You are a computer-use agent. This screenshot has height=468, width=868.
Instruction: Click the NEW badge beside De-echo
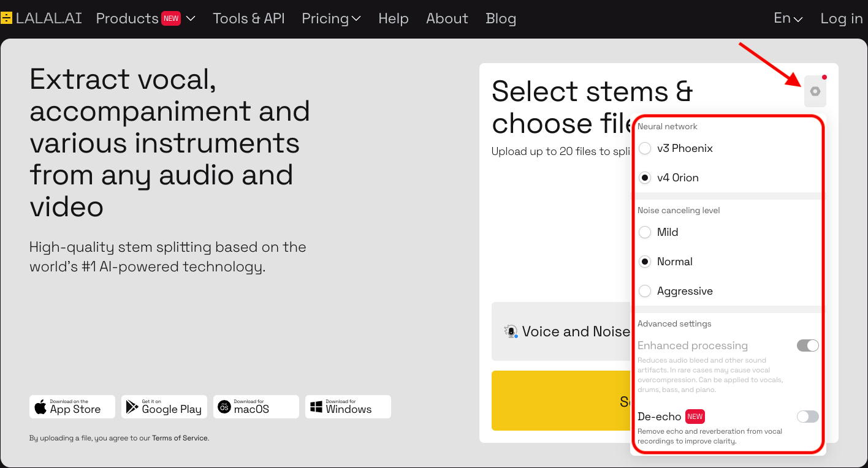[x=695, y=417]
